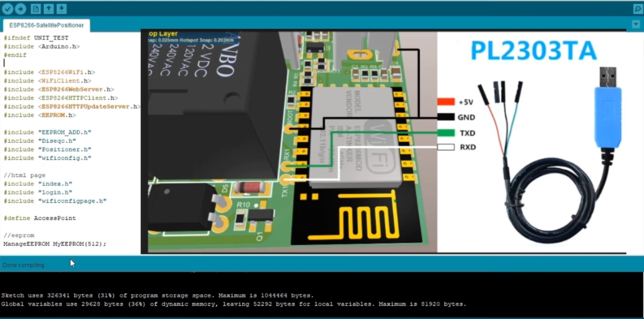Click the '+5V' label in the wiring image

(467, 102)
